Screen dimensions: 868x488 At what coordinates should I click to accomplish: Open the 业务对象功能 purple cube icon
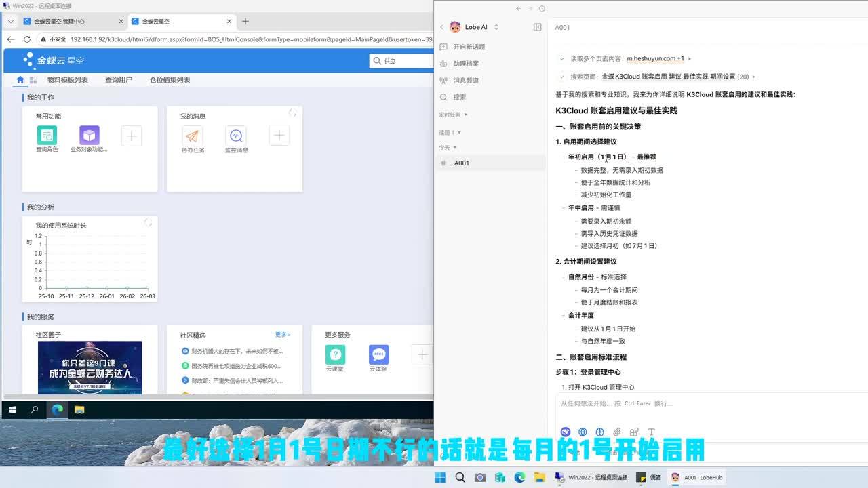[x=89, y=136]
